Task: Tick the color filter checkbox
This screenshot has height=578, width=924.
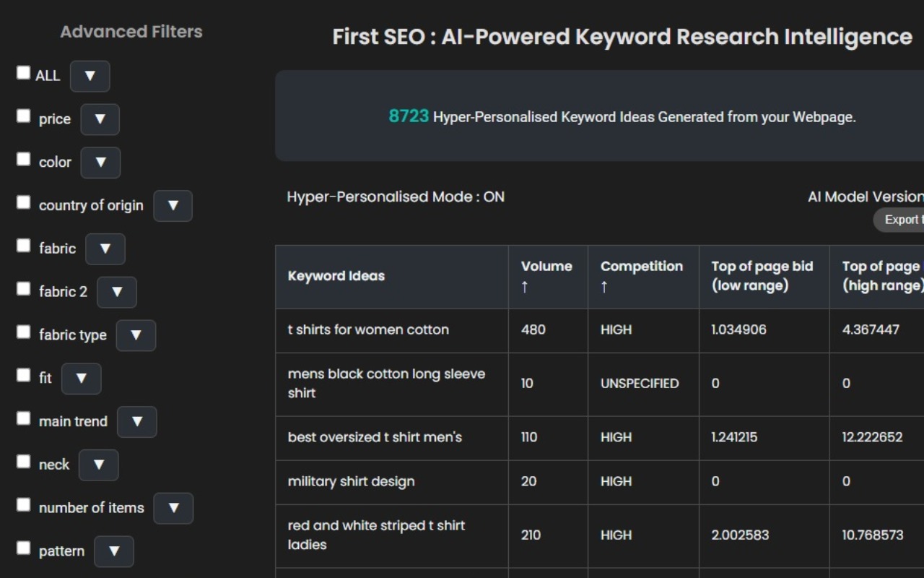Action: (23, 159)
